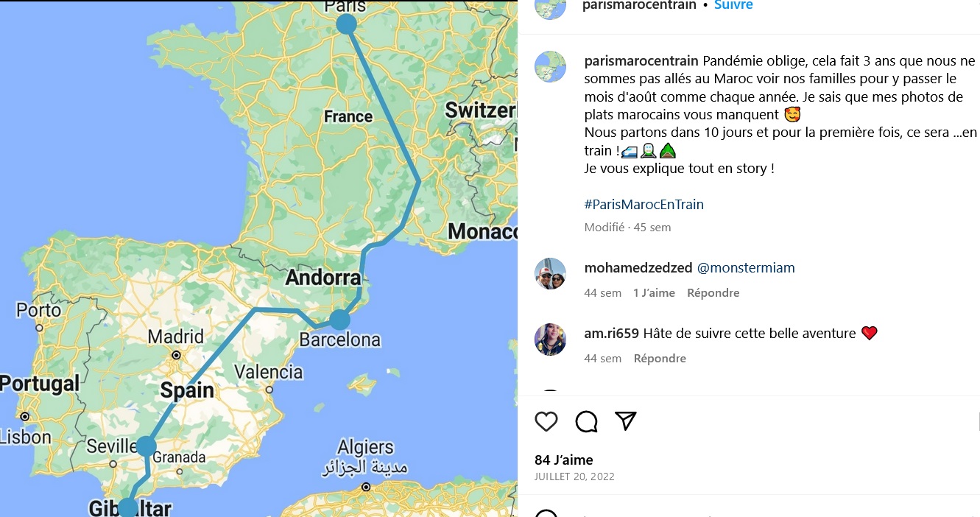This screenshot has height=517, width=980.
Task: Open am.ri659 username link
Action: (x=612, y=334)
